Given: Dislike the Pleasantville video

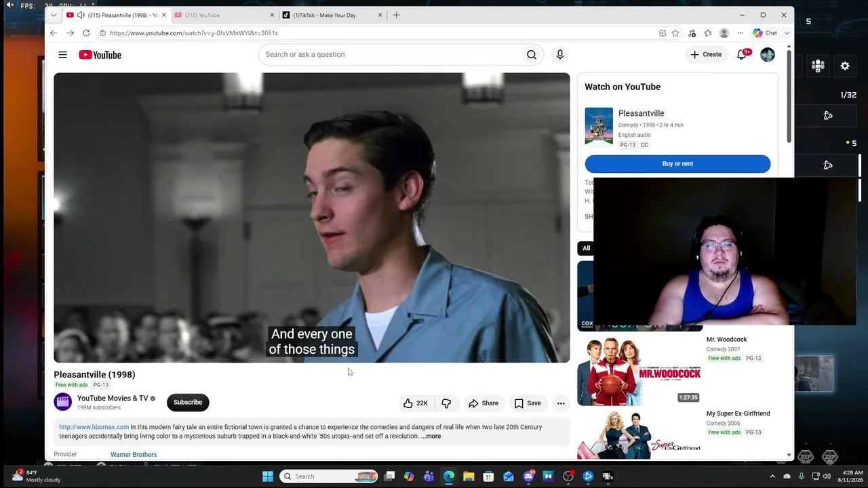Looking at the screenshot, I should [x=446, y=403].
